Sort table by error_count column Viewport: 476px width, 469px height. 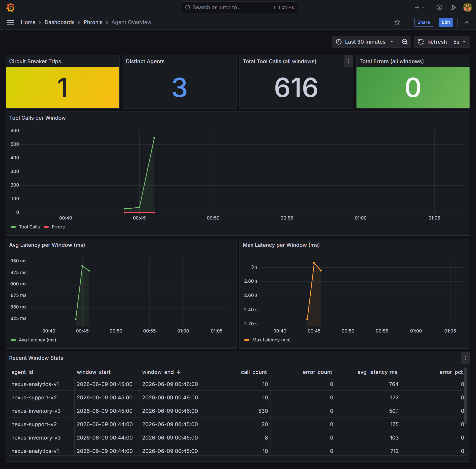[x=317, y=372]
